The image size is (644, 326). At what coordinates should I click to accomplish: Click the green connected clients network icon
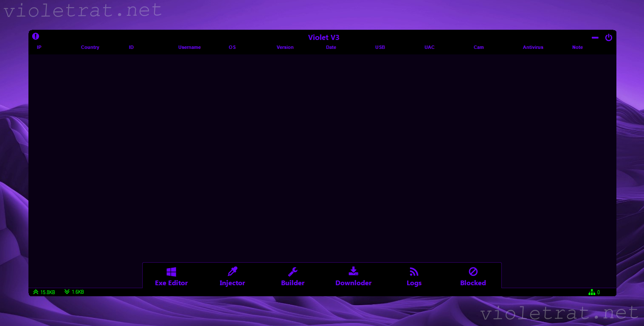tap(592, 292)
